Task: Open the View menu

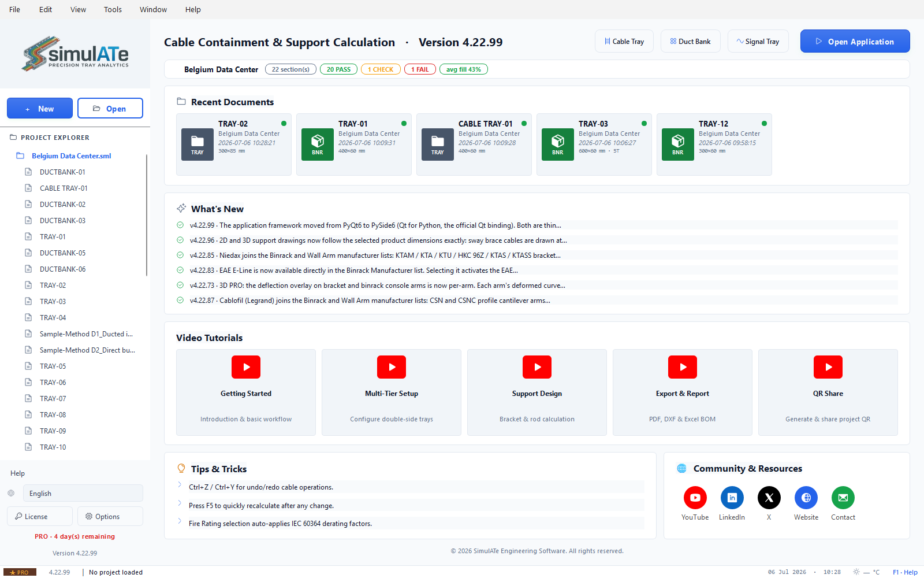Action: coord(78,9)
